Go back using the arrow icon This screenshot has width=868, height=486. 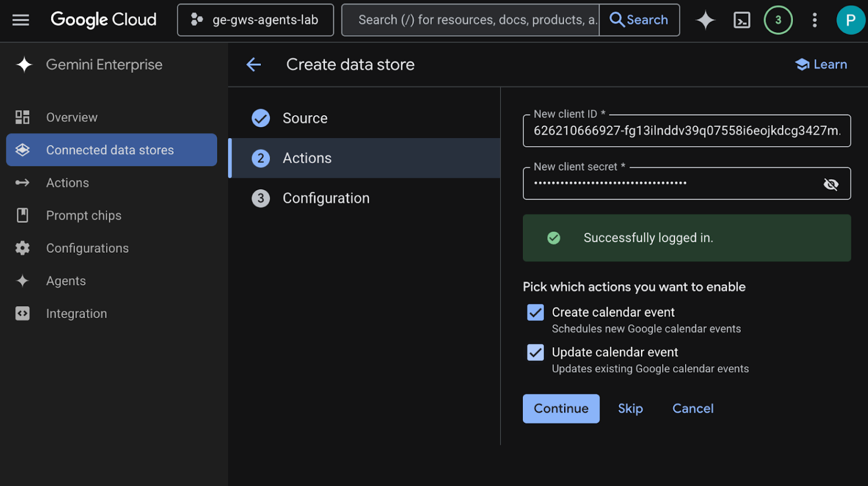pos(253,65)
